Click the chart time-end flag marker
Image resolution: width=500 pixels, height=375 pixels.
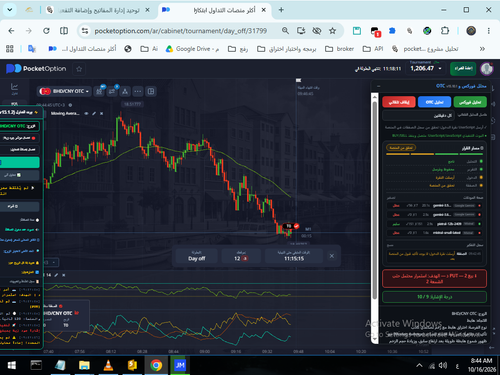298,80
